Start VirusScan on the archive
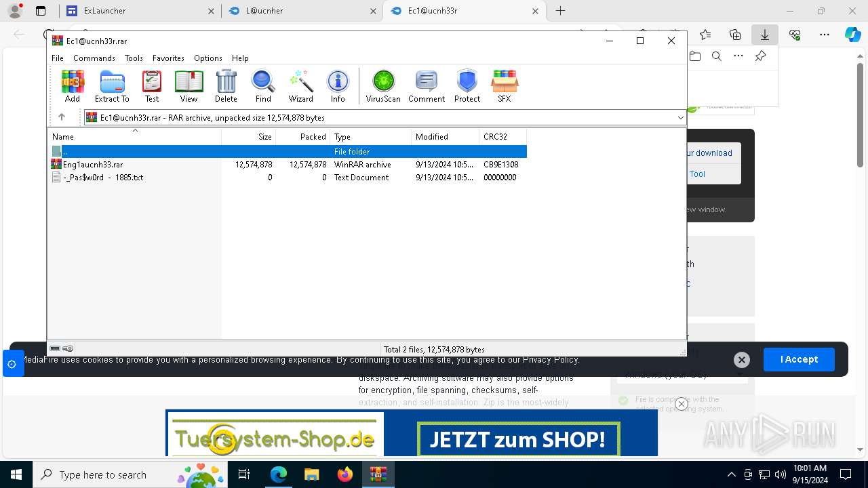 coord(383,86)
